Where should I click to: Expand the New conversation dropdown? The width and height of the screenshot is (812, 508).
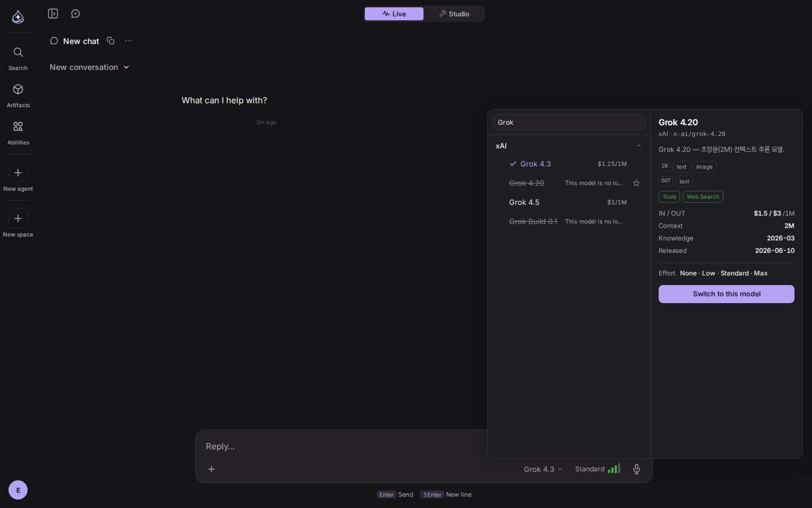coord(90,67)
